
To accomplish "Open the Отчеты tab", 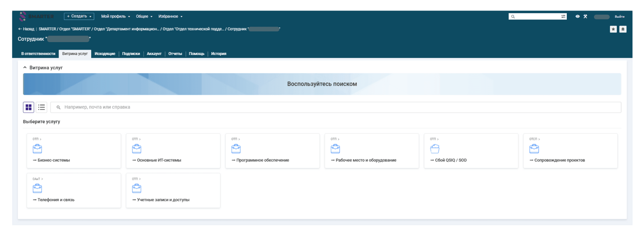I will click(x=175, y=54).
